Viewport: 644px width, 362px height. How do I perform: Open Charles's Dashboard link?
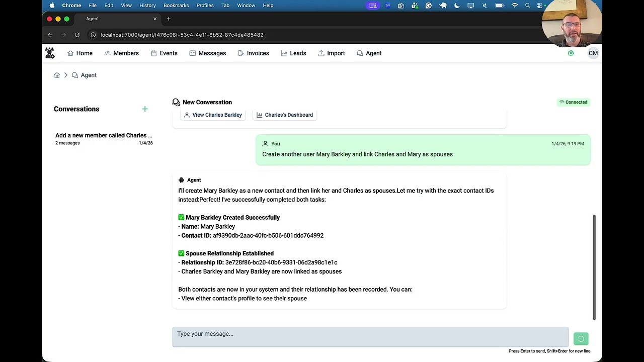(284, 115)
